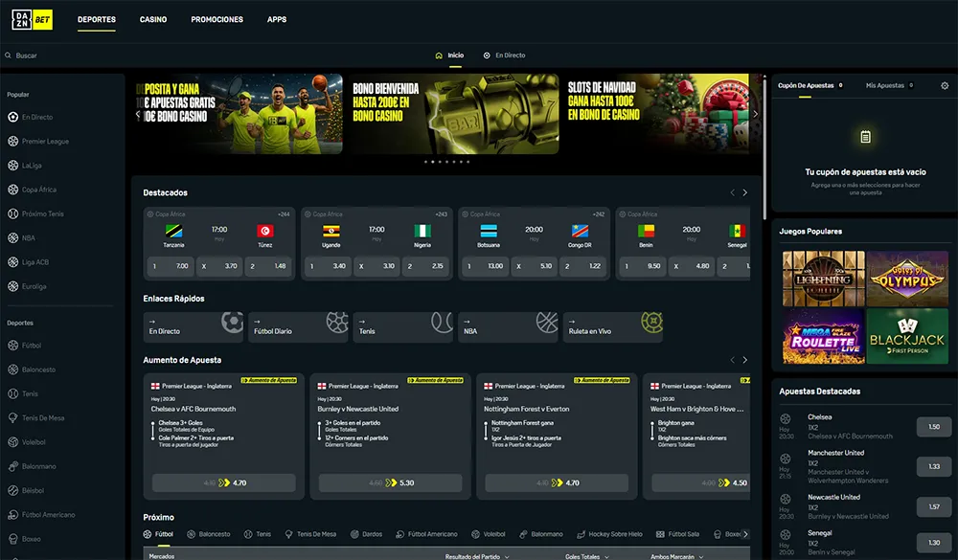The image size is (958, 560).
Task: Click empty coupon clipboard icon
Action: pyautogui.click(x=865, y=137)
